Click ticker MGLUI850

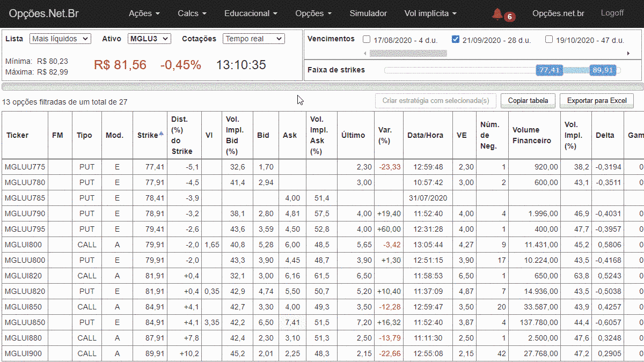[23, 307]
